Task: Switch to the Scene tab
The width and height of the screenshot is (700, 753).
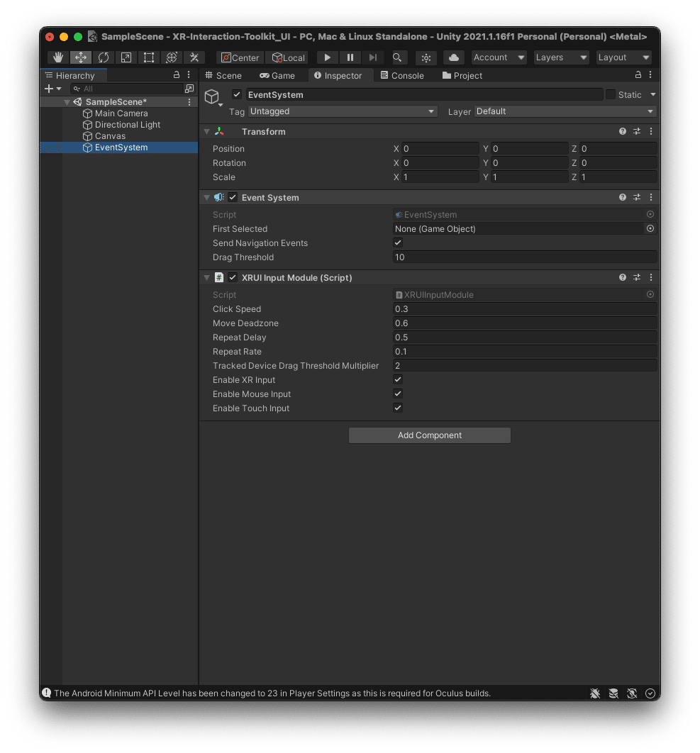Action: click(x=223, y=75)
